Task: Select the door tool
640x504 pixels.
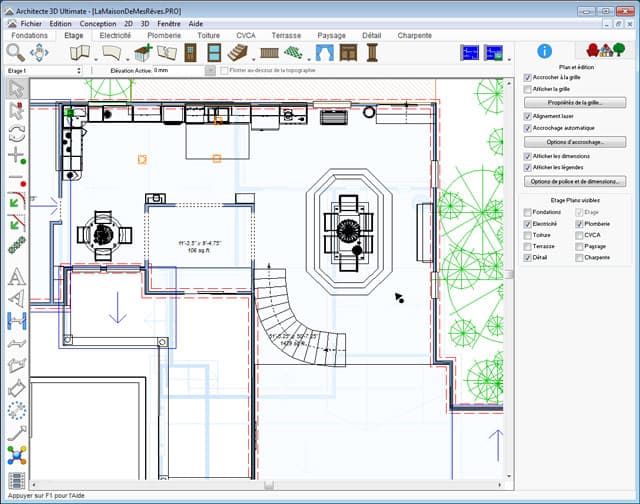Action: tap(191, 53)
